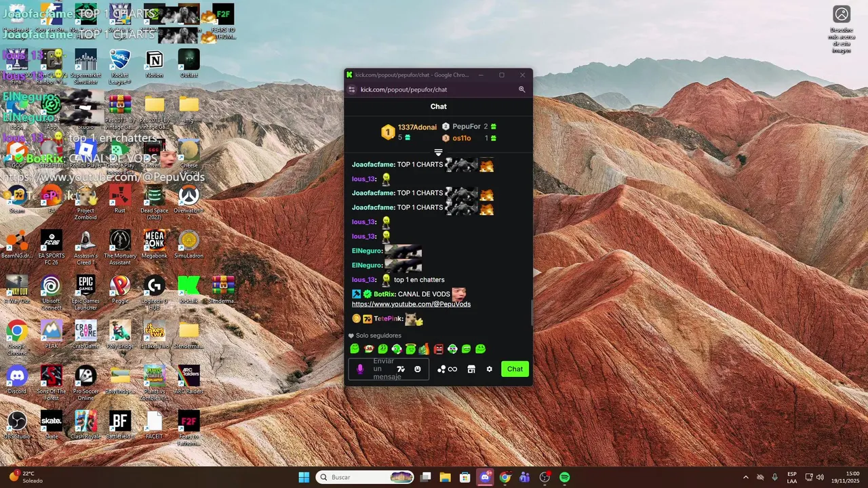Select The Mortuary Assistant desktop icon
The height and width of the screenshot is (488, 868).
click(x=120, y=247)
